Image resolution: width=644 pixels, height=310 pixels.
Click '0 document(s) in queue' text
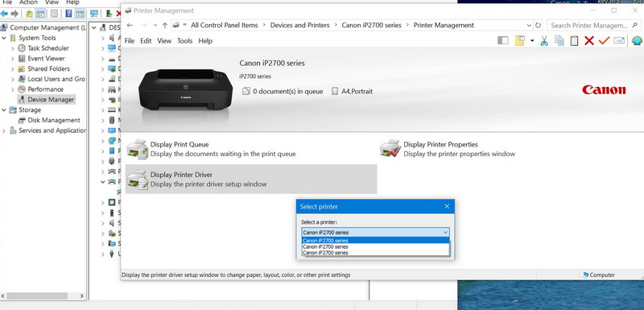288,92
